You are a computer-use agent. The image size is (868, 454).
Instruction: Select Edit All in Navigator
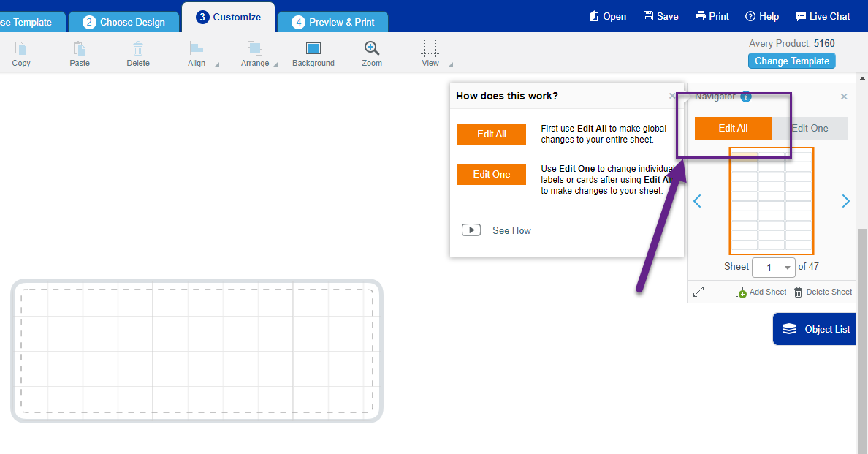(x=733, y=128)
